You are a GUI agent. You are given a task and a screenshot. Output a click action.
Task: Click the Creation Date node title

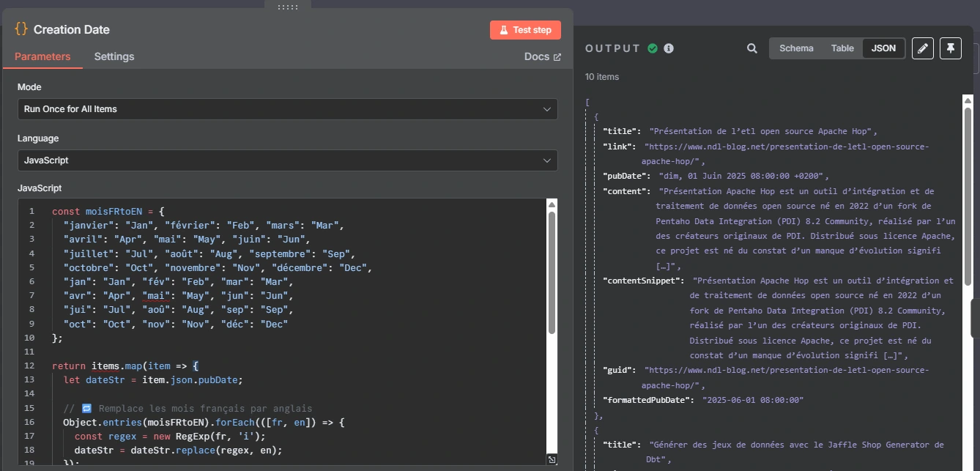[72, 30]
